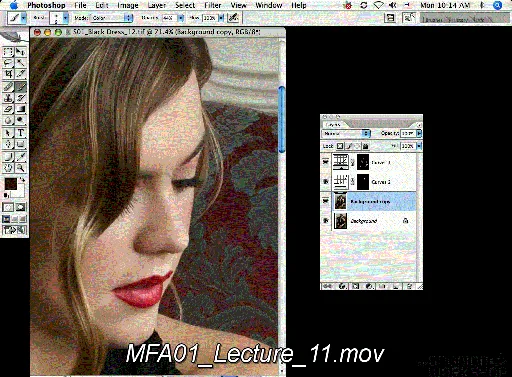Open the brush Opacity slider arrow
The image size is (512, 377).
(x=181, y=18)
